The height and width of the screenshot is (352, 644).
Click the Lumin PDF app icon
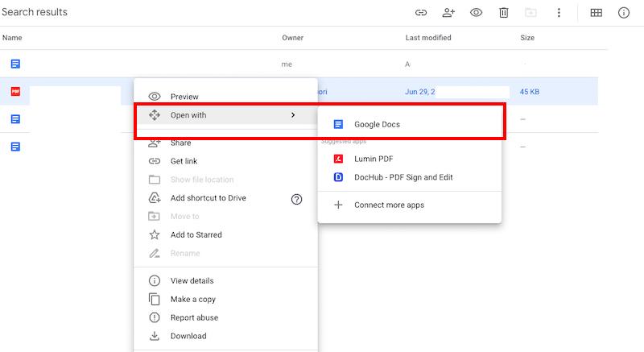(x=338, y=159)
